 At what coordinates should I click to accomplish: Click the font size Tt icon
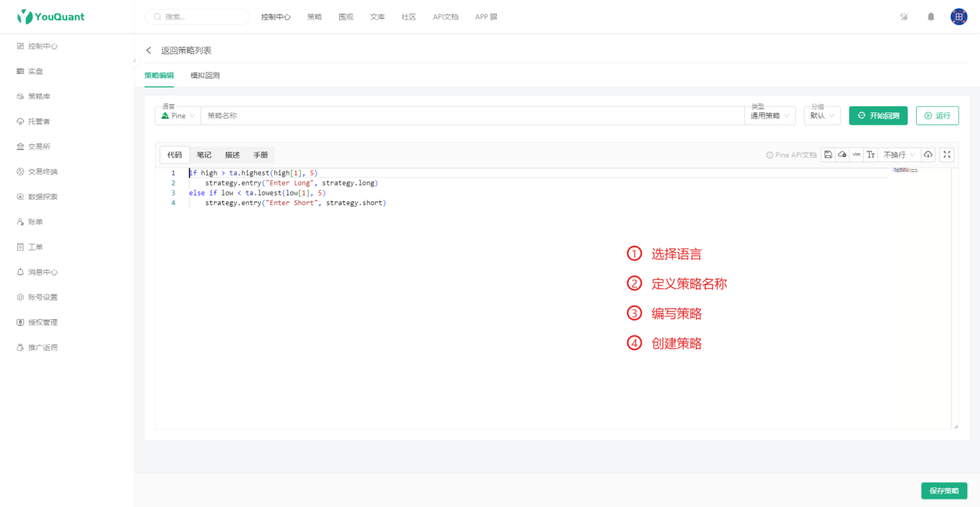[x=871, y=155]
